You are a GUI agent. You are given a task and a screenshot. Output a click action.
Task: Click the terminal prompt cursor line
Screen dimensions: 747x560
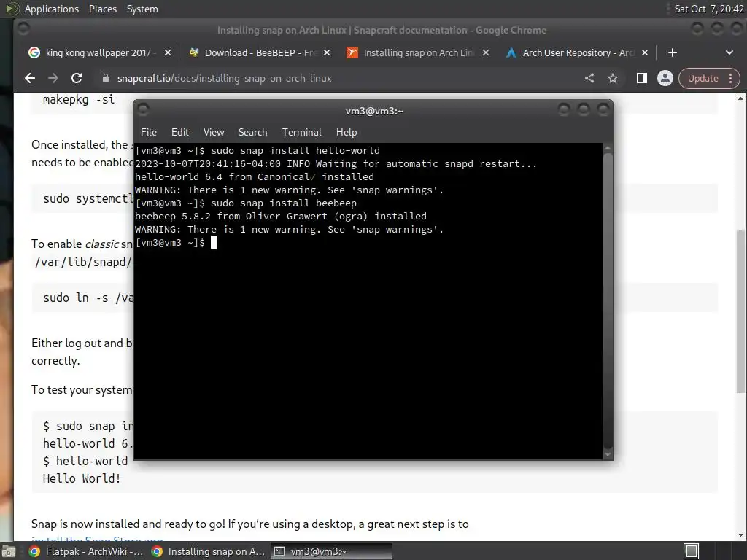176,243
